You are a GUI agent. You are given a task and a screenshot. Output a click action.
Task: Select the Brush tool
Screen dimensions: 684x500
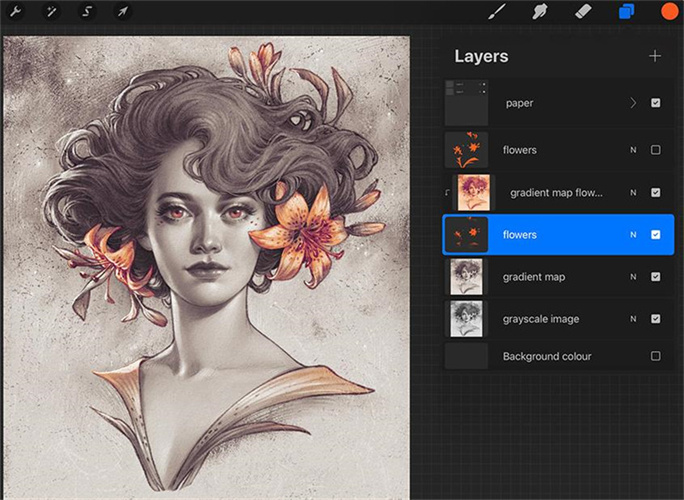point(497,11)
